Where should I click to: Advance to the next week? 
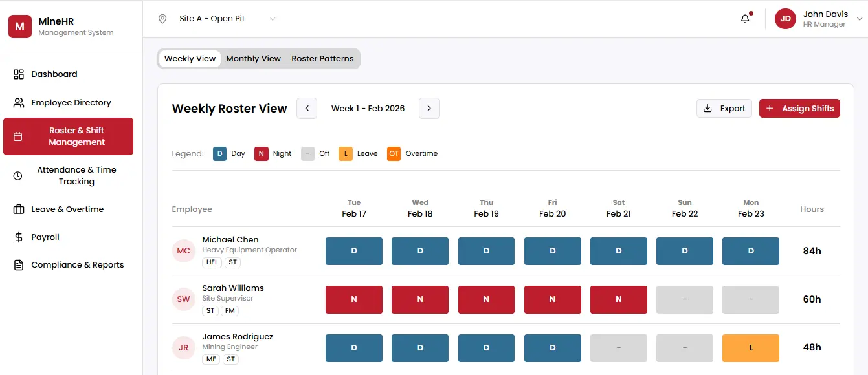coord(429,109)
